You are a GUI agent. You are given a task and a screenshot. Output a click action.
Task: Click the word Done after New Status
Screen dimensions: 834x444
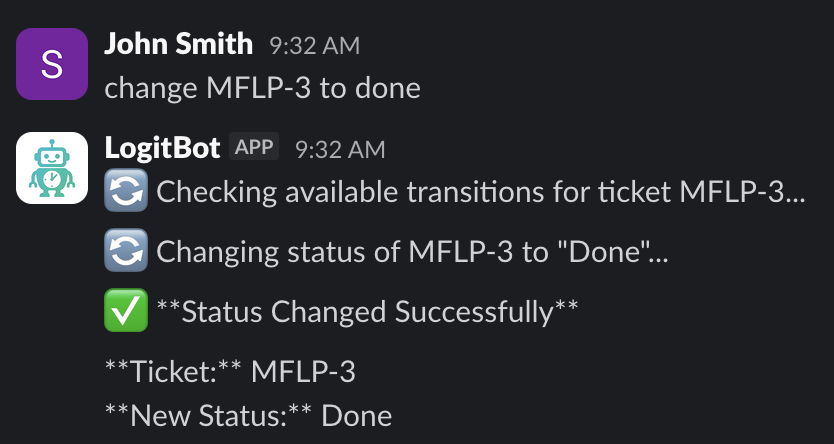tap(357, 414)
